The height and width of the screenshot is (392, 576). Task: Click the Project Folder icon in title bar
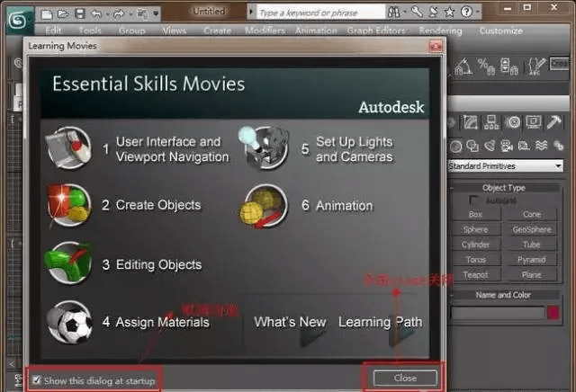(x=142, y=14)
